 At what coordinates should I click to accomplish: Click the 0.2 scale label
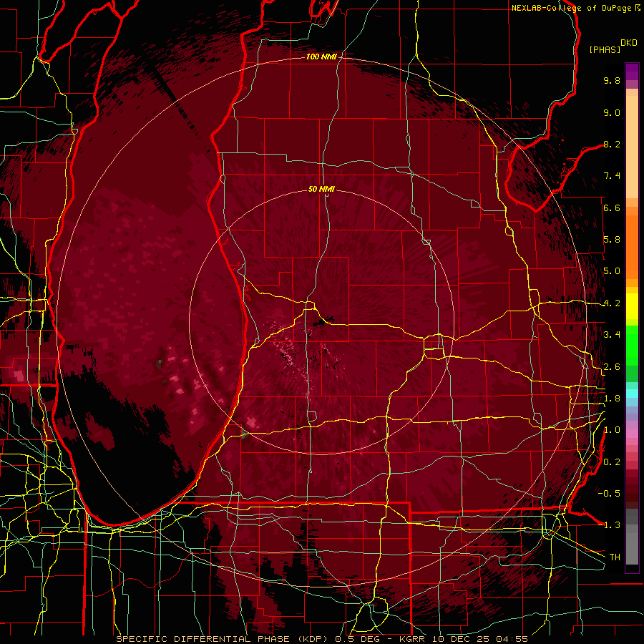click(x=612, y=462)
